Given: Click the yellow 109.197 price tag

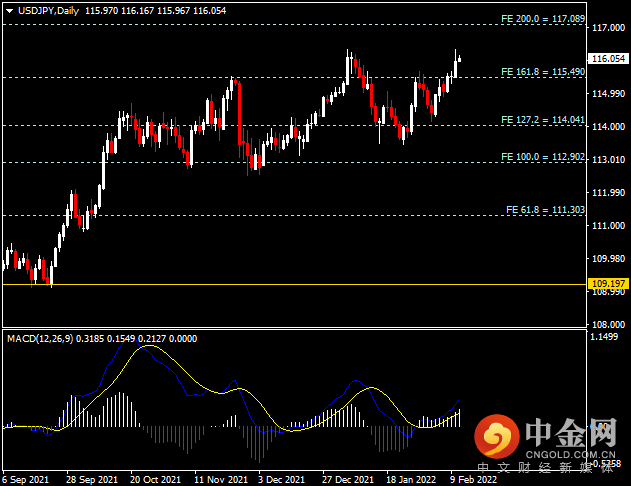Looking at the screenshot, I should tap(608, 285).
